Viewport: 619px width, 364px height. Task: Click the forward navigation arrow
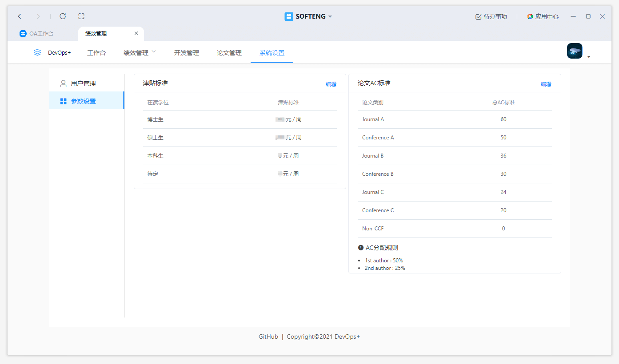[x=38, y=16]
